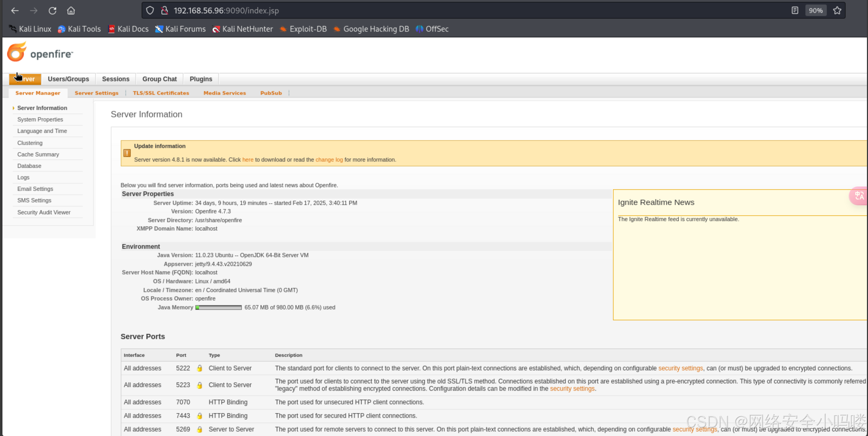Click the translate floating icon
The width and height of the screenshot is (868, 436).
[x=859, y=196]
